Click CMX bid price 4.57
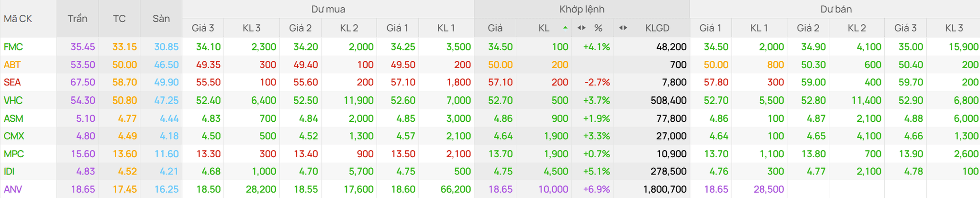This screenshot has height=198, width=980. tap(406, 136)
